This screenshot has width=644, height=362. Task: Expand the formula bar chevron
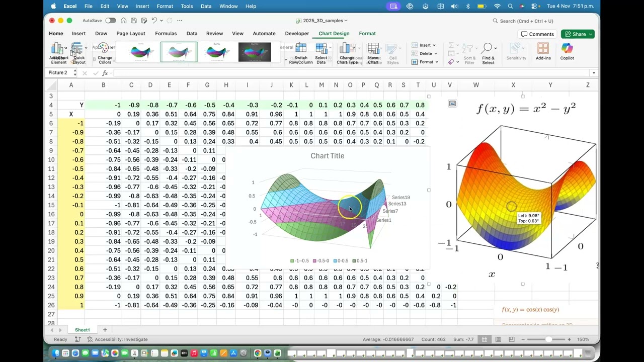pyautogui.click(x=594, y=73)
